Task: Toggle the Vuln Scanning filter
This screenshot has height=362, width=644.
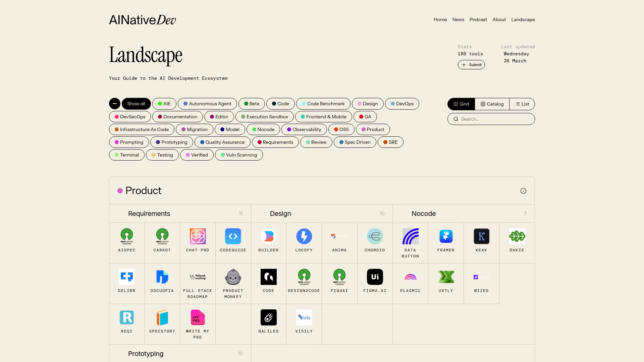Action: click(239, 155)
